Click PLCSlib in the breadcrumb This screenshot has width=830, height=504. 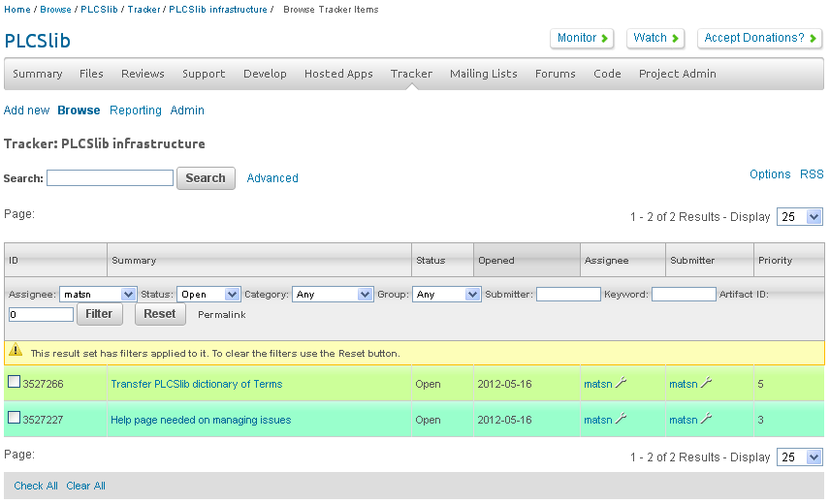[x=99, y=10]
